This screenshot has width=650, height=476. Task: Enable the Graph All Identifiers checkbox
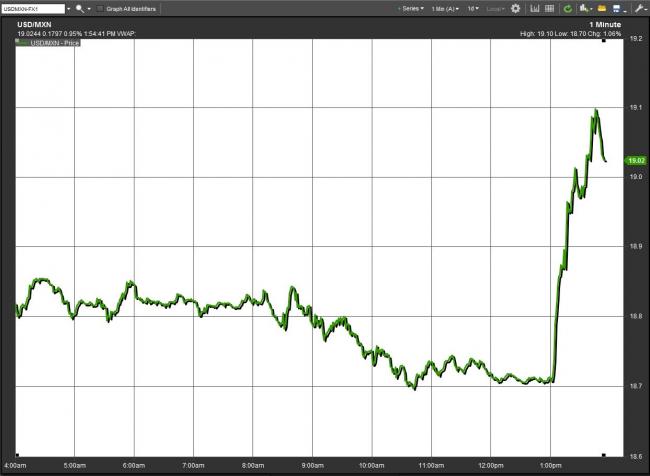click(100, 8)
